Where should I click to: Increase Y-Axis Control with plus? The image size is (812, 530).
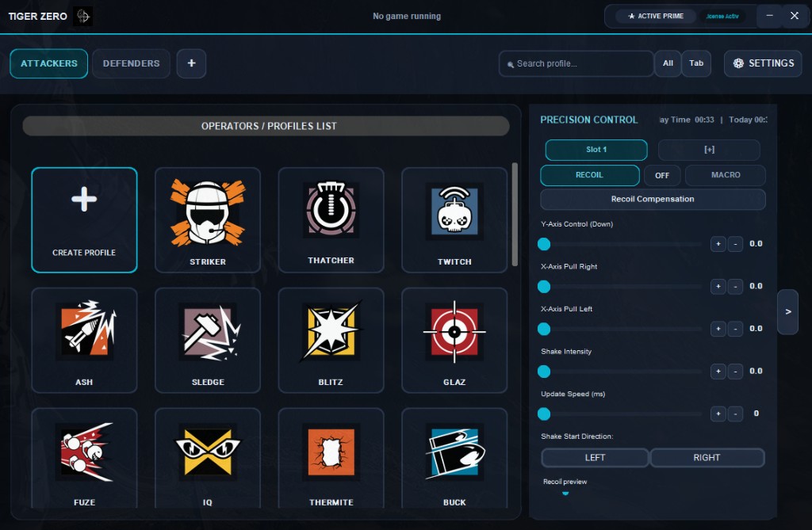pyautogui.click(x=718, y=244)
